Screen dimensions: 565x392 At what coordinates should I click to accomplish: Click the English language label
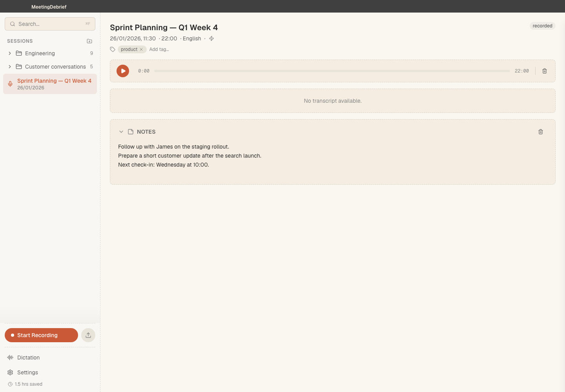pos(192,38)
